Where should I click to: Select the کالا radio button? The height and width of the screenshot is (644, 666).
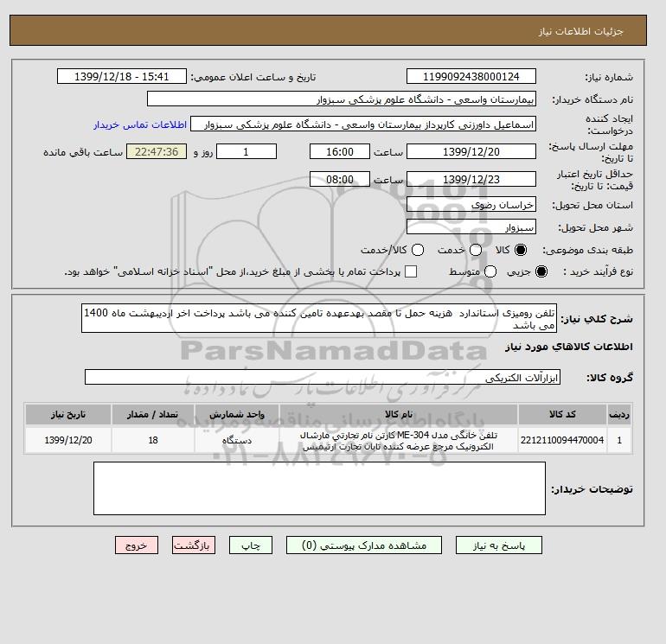pos(521,250)
